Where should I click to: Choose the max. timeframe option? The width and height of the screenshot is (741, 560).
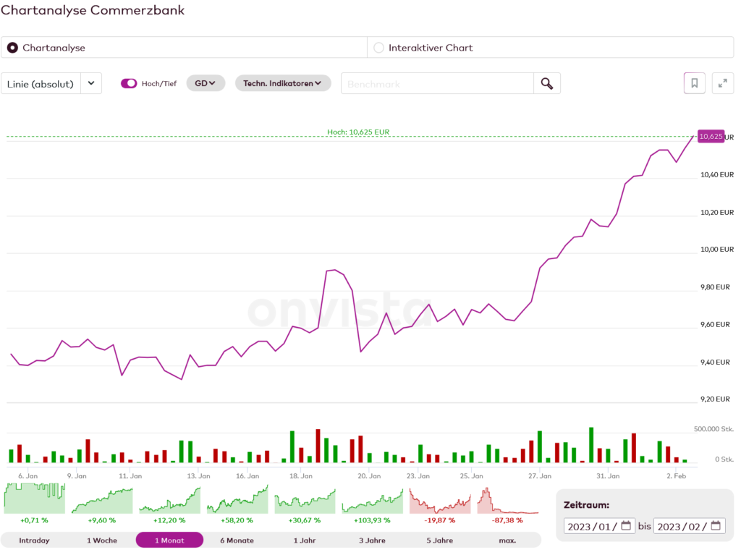[507, 540]
